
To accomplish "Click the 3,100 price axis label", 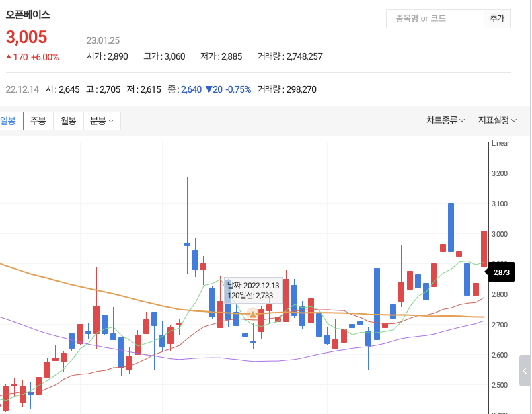I will coord(500,204).
